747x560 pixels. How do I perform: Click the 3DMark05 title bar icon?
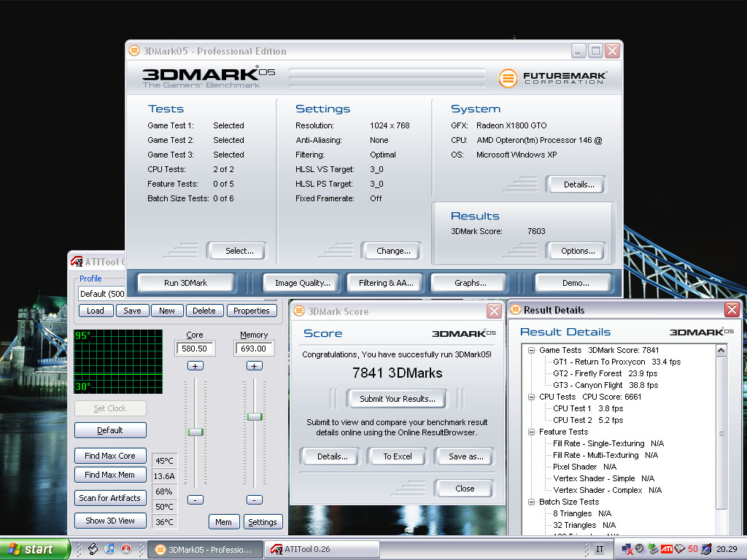134,50
